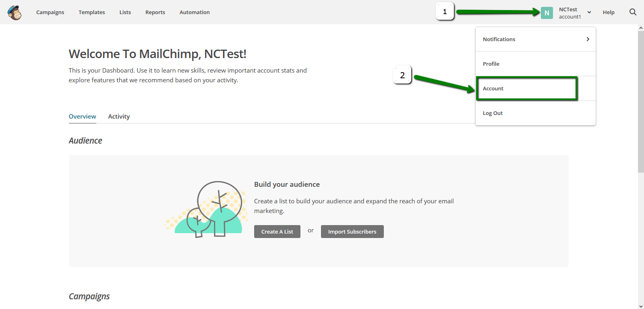Viewport: 644px width, 309px height.
Task: Click the scrollbar down arrow
Action: pyautogui.click(x=641, y=306)
